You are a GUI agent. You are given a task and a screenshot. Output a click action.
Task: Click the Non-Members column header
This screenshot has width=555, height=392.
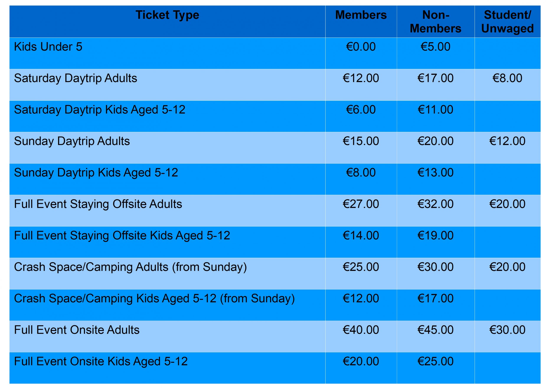(436, 22)
